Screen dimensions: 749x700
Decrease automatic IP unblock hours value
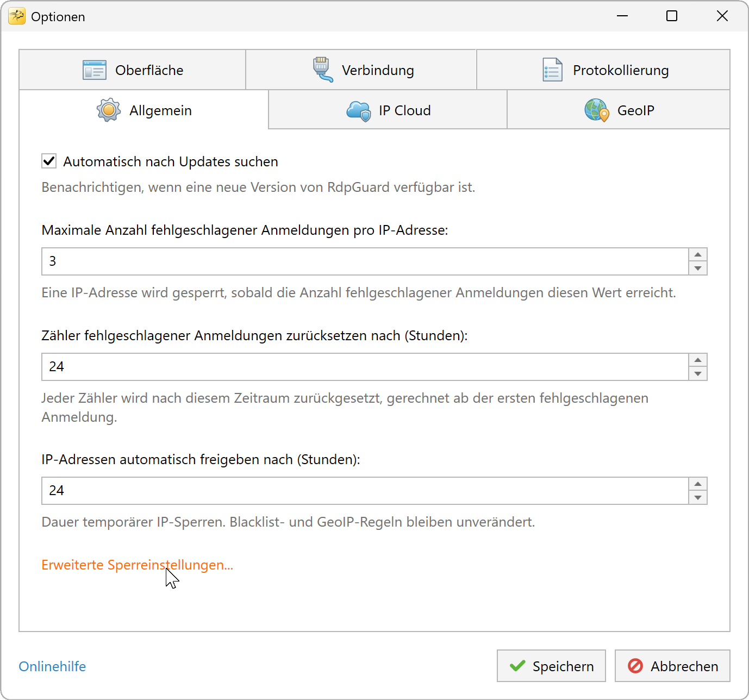(x=698, y=498)
